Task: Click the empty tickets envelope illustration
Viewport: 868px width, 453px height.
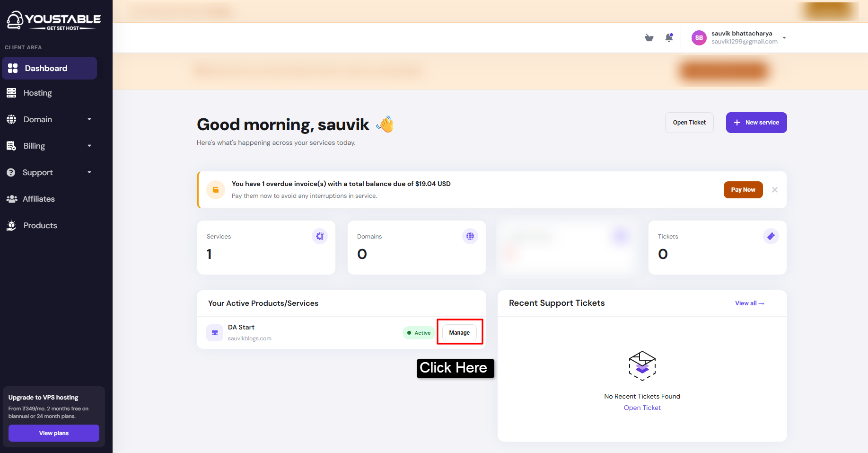Action: pos(642,366)
